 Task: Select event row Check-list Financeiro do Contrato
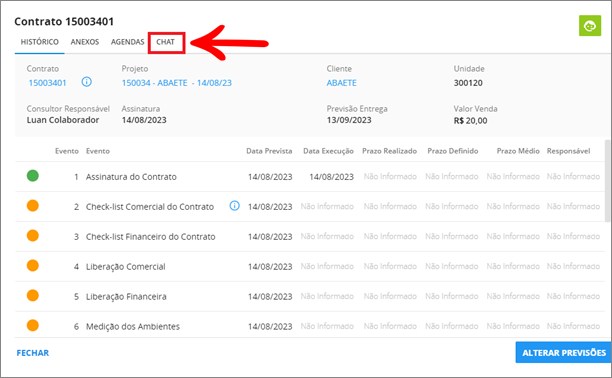tap(310, 237)
